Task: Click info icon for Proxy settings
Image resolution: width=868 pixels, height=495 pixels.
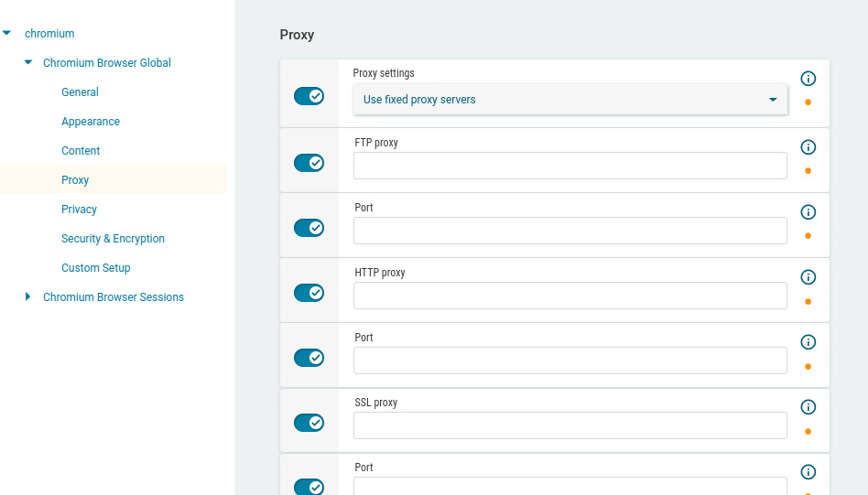Action: pyautogui.click(x=808, y=79)
